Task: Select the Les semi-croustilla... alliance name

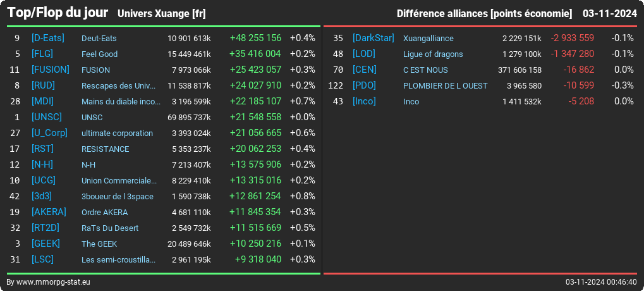Action: tap(119, 260)
